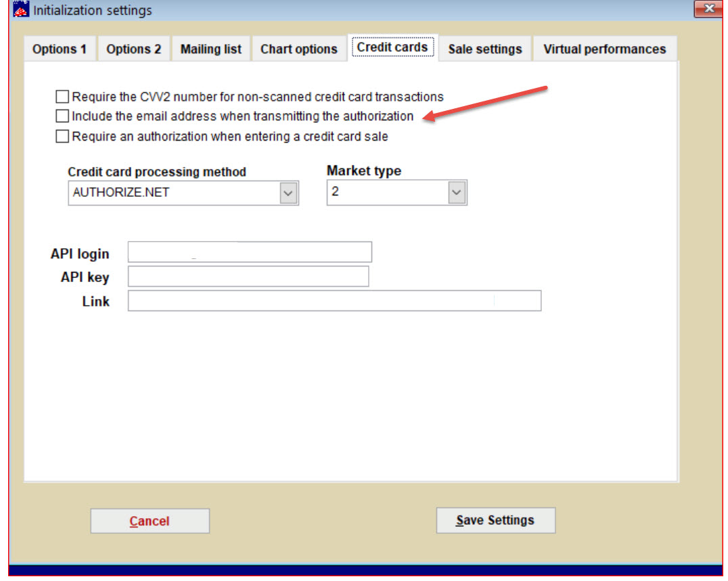Click the Initialization settings title text
Viewport: 728px width, 581px height.
tap(93, 10)
